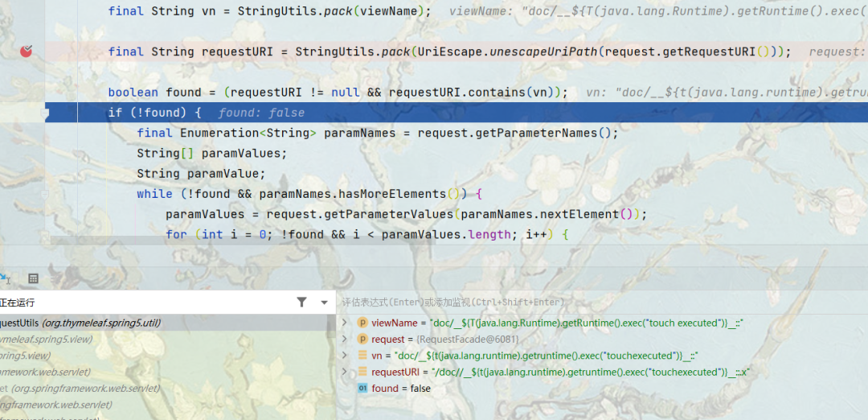Click the 'String[] paramValues;' line

coord(212,154)
